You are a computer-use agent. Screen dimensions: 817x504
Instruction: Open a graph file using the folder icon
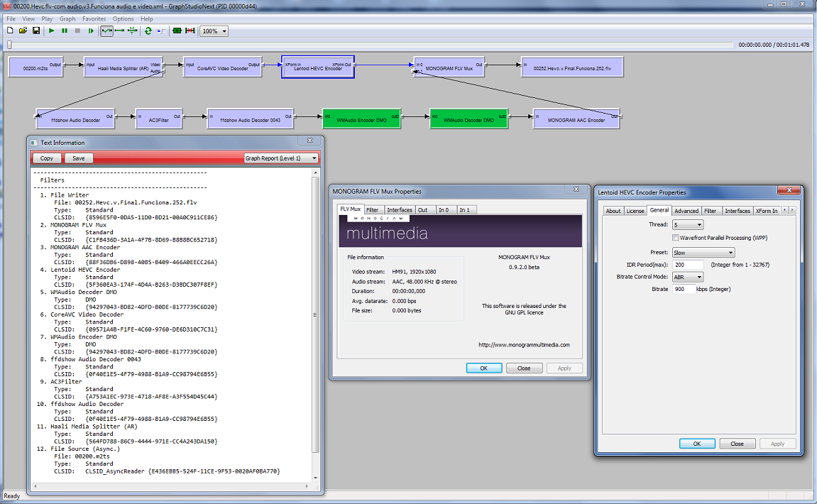click(x=23, y=31)
